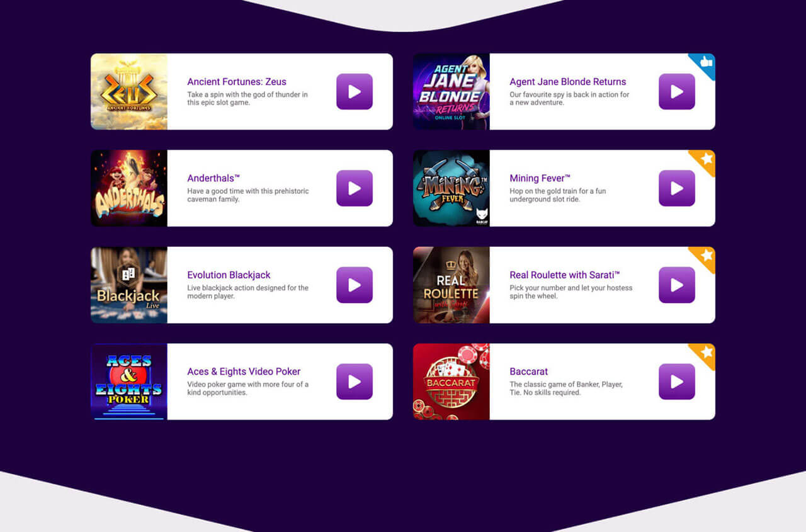The image size is (806, 532).
Task: Follow the Baccarat title link
Action: click(529, 371)
